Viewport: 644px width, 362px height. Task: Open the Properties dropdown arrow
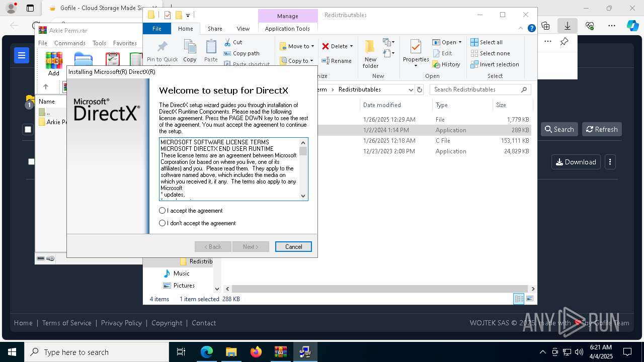(x=416, y=66)
